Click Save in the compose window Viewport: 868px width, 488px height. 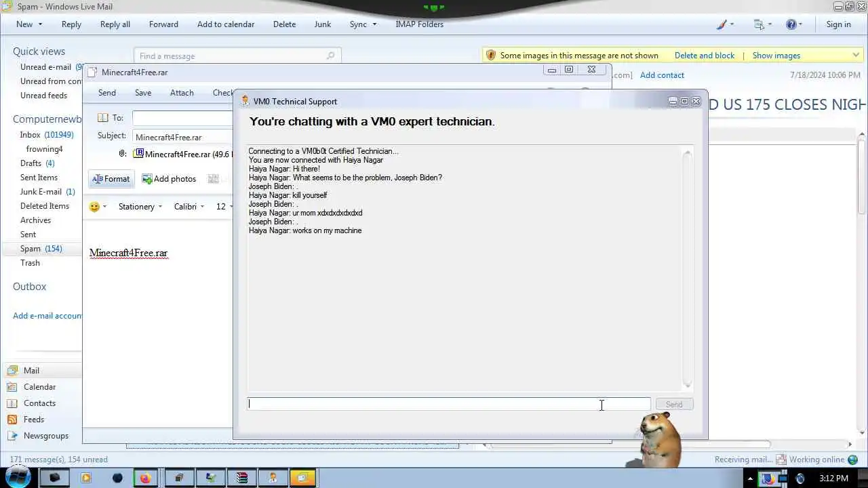pyautogui.click(x=143, y=93)
